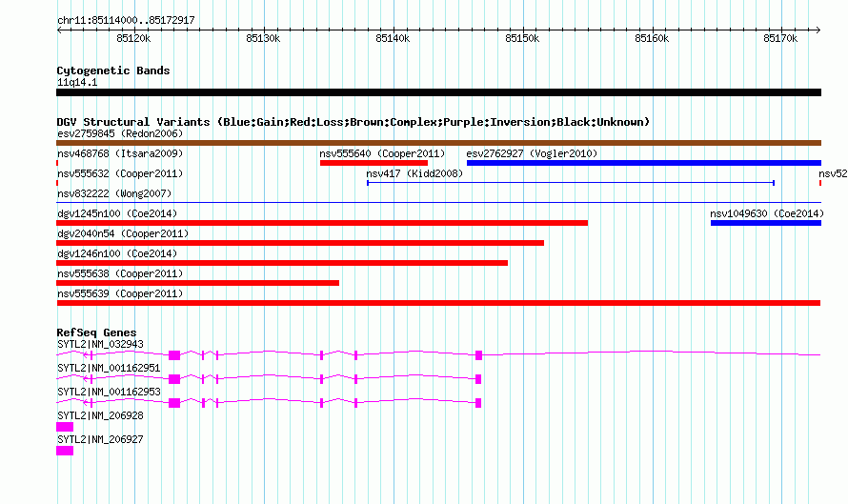The height and width of the screenshot is (504, 848).
Task: Select variant label dgv2040n54 (Cooper2011)
Action: point(123,233)
